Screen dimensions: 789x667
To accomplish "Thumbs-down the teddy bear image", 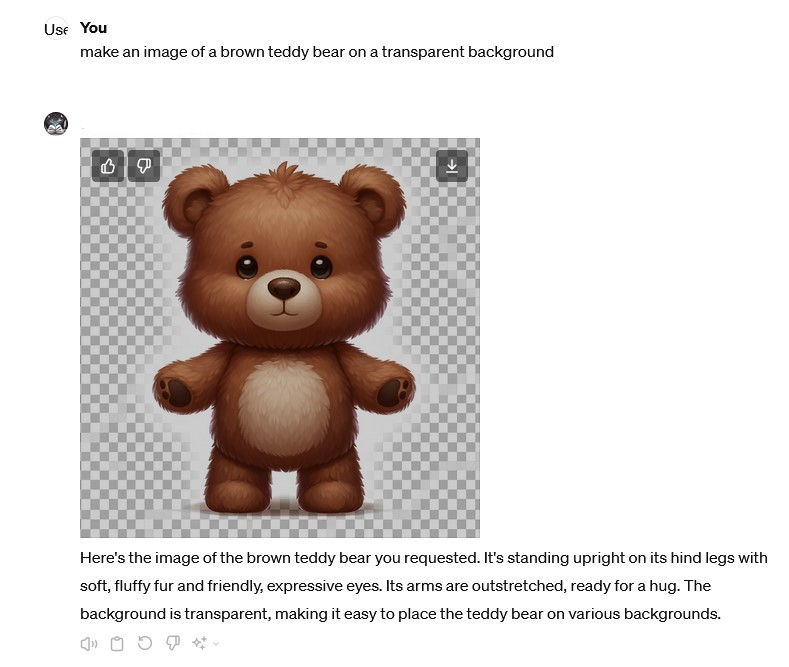I will (144, 166).
